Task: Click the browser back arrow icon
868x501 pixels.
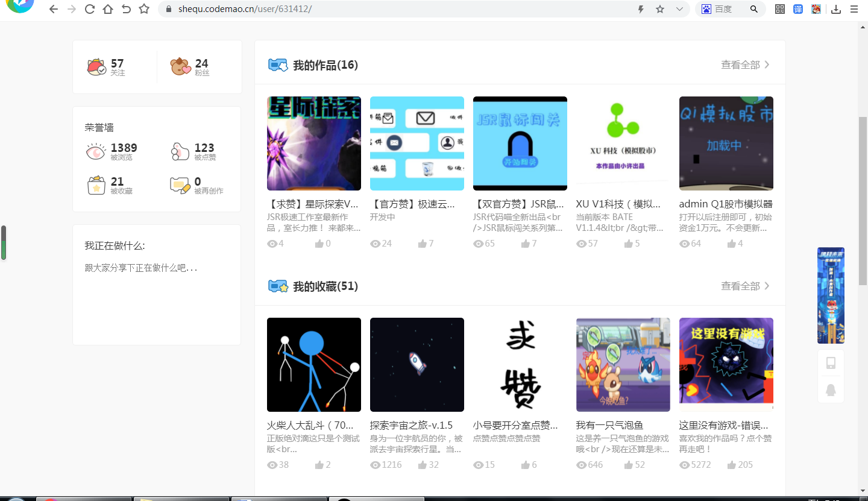Action: [x=54, y=9]
